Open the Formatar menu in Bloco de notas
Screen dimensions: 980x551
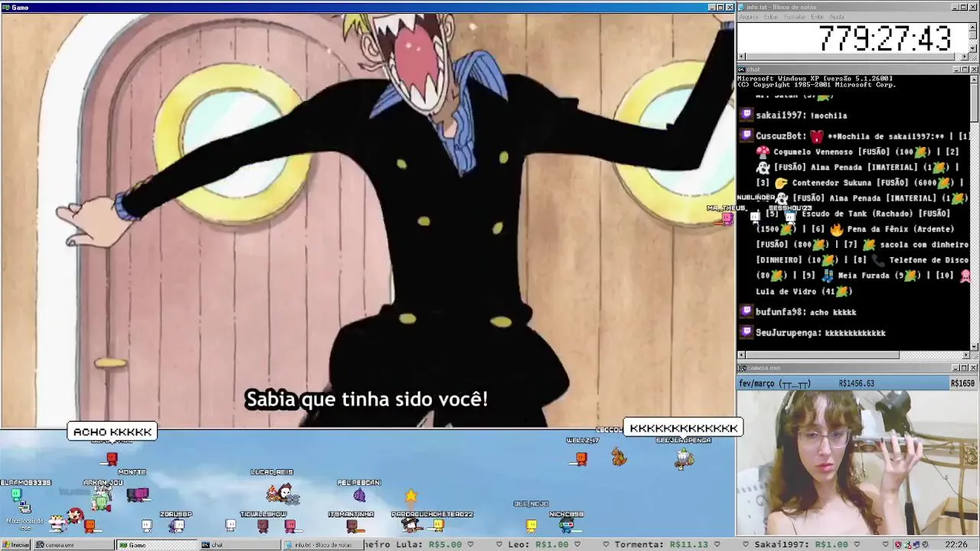pos(795,17)
